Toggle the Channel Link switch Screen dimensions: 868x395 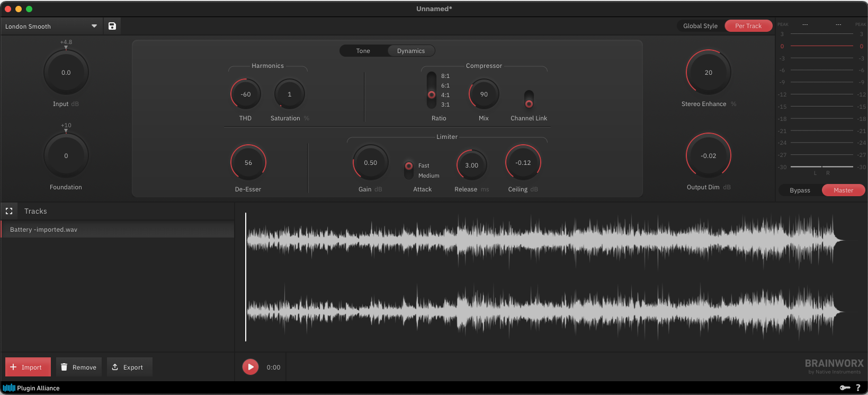click(529, 99)
